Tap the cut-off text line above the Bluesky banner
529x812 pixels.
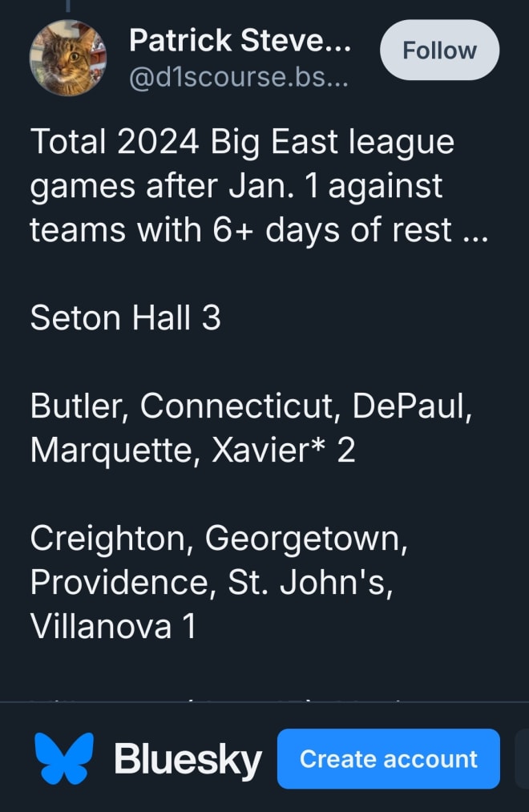click(217, 700)
